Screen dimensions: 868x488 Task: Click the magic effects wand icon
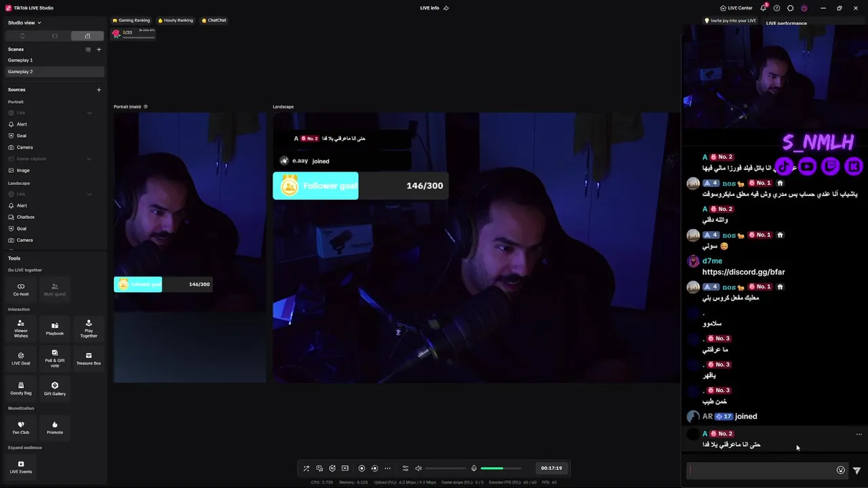click(x=307, y=468)
